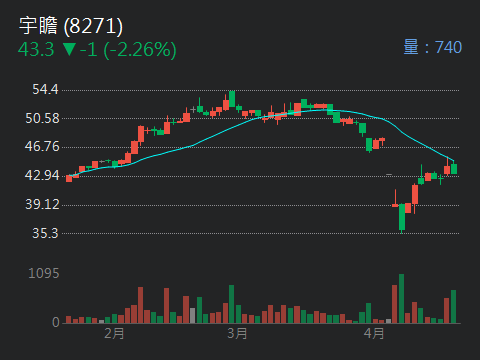This screenshot has height=360, width=480.
Task: Click the 0 volume axis label
Action: [56, 322]
